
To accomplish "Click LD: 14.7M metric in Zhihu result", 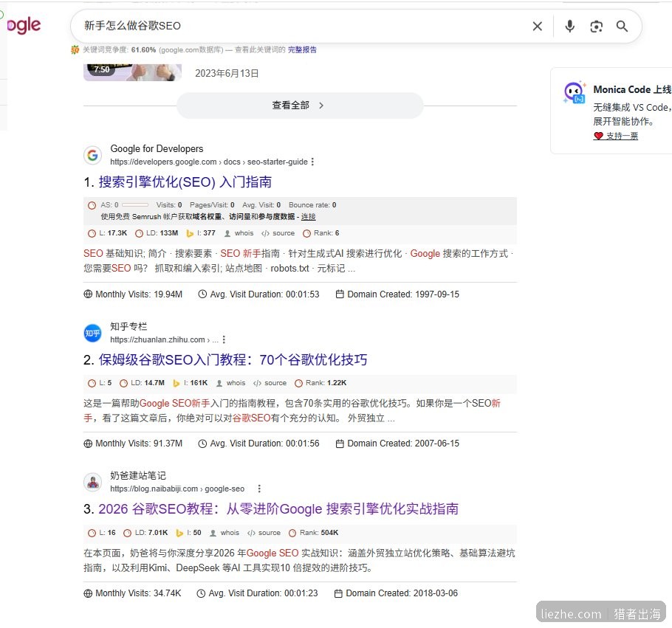I will point(143,383).
